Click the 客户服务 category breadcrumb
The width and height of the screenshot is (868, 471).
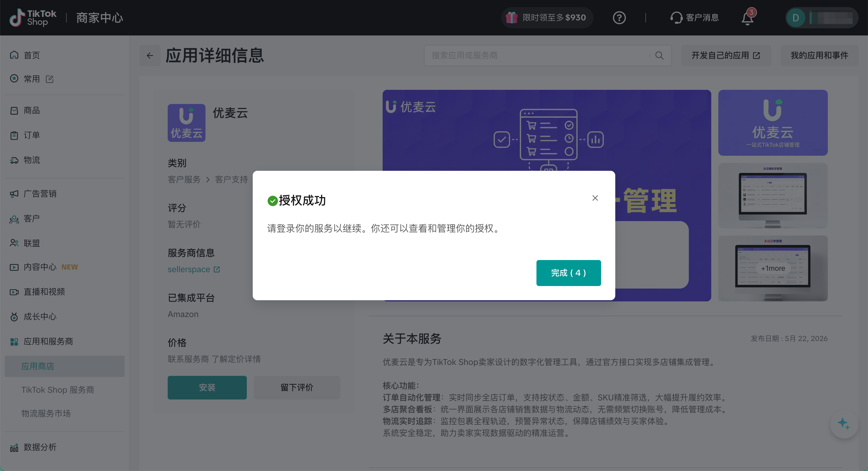pyautogui.click(x=184, y=179)
